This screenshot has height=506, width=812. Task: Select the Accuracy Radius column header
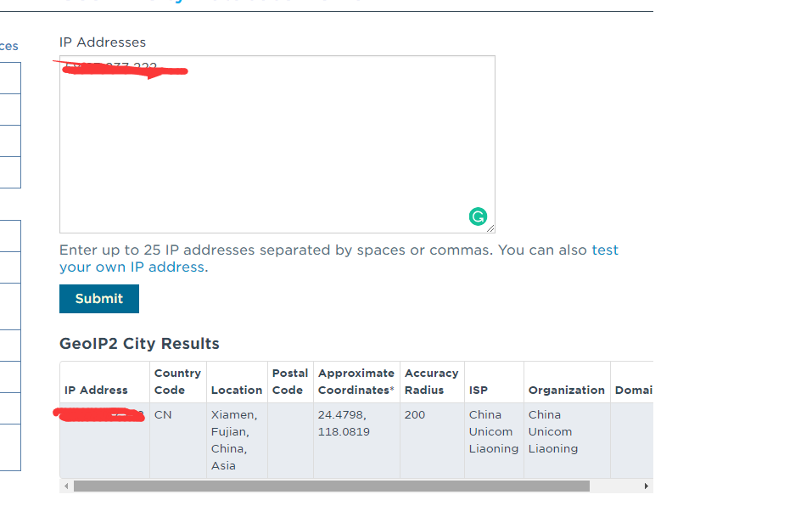click(432, 382)
